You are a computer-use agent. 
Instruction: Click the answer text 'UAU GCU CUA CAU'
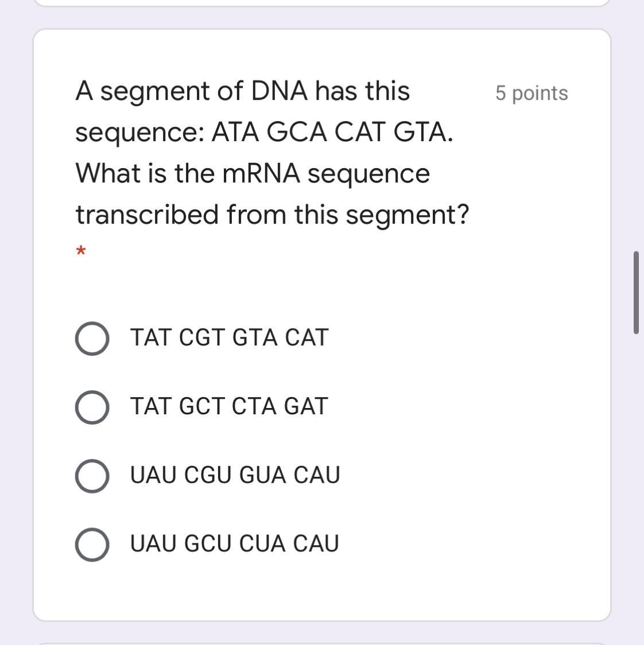click(x=234, y=543)
